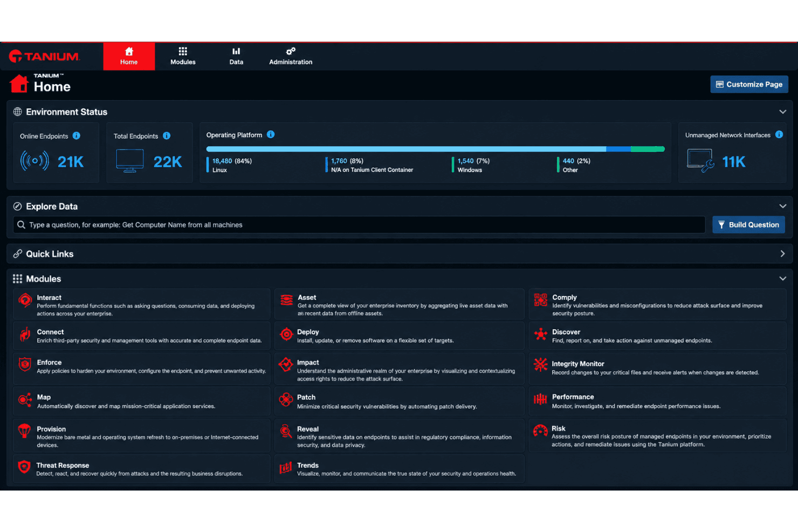This screenshot has height=532, width=798.
Task: Open the Reveal module icon
Action: click(286, 431)
